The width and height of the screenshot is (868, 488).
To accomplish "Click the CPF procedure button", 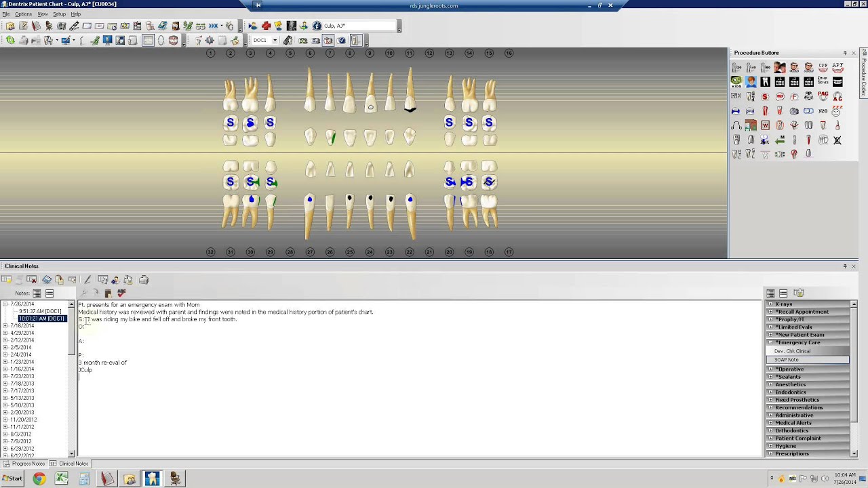I will coord(823,67).
